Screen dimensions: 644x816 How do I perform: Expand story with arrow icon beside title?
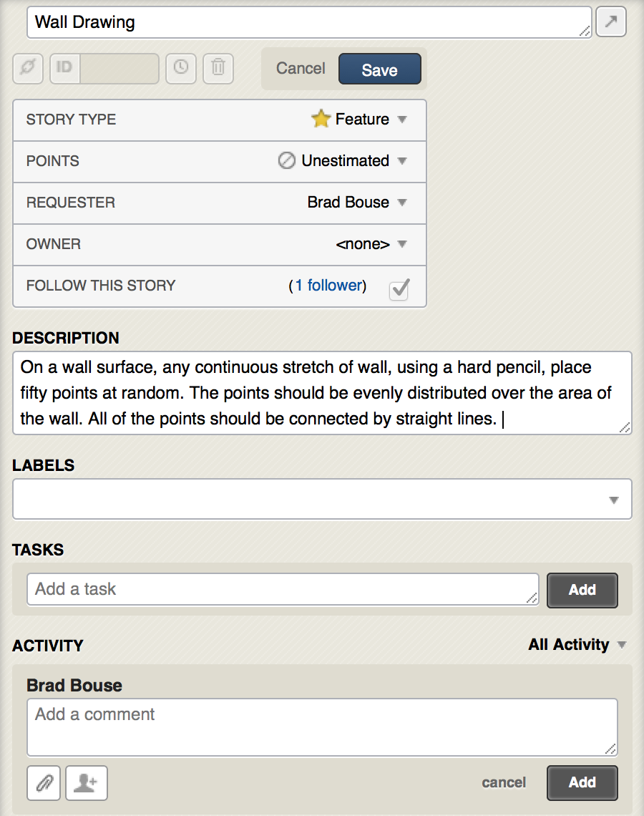coord(610,21)
